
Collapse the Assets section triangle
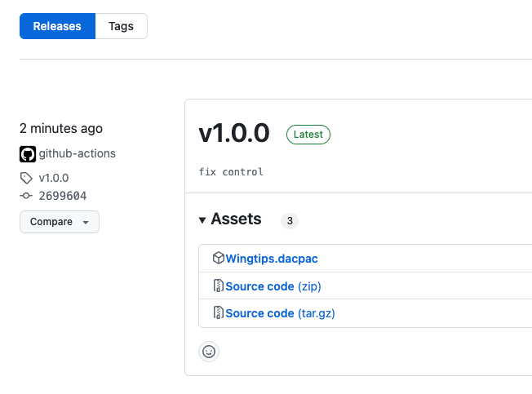click(x=202, y=220)
